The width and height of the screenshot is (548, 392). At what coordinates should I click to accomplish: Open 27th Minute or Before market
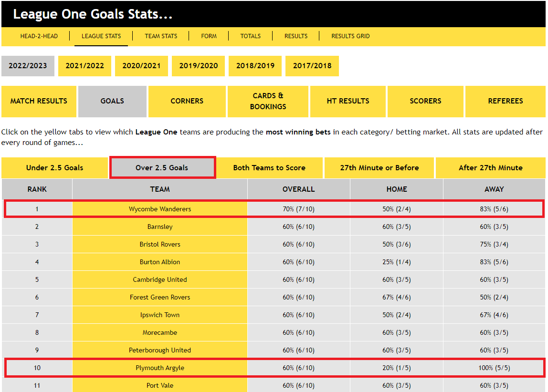(379, 167)
